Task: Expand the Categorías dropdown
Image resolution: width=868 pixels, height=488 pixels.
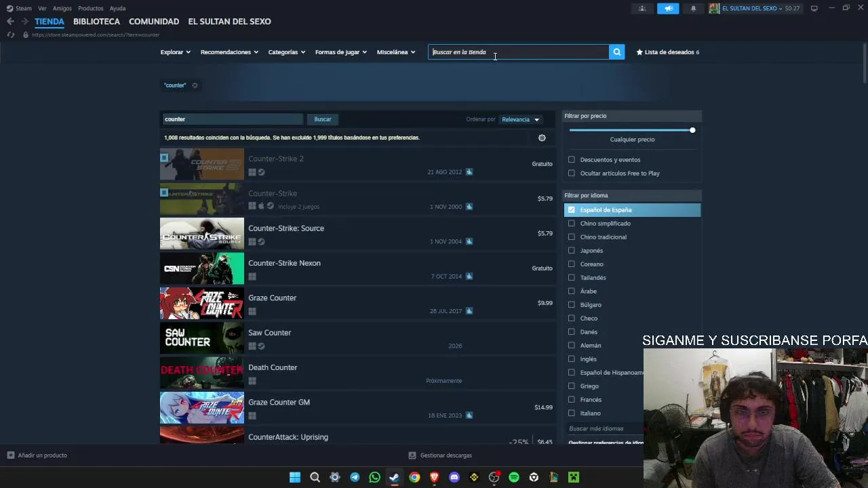Action: coord(286,52)
